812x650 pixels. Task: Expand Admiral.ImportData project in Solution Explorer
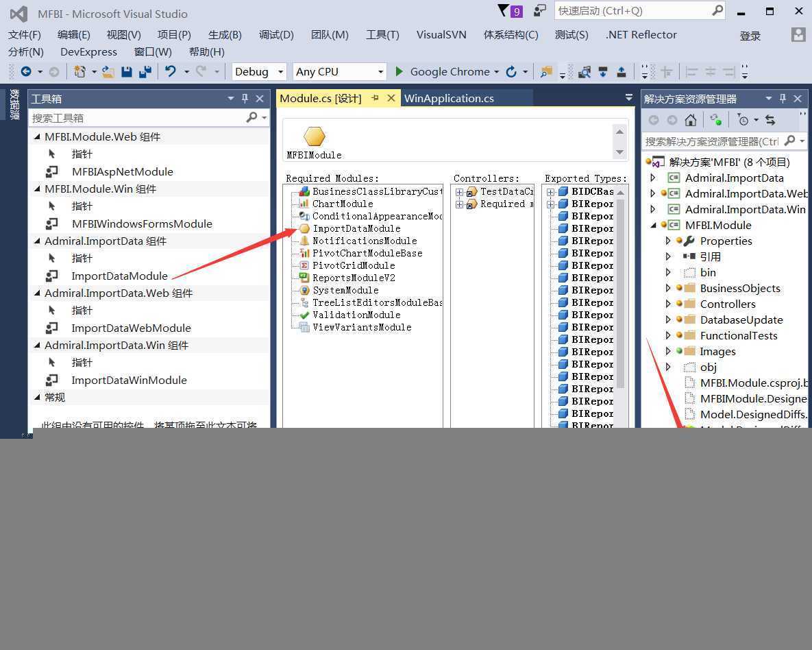tap(652, 178)
